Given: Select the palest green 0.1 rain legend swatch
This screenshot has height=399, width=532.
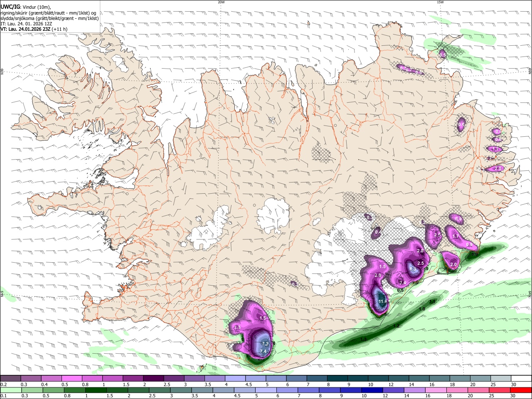Looking at the screenshot, I should point(10,390).
